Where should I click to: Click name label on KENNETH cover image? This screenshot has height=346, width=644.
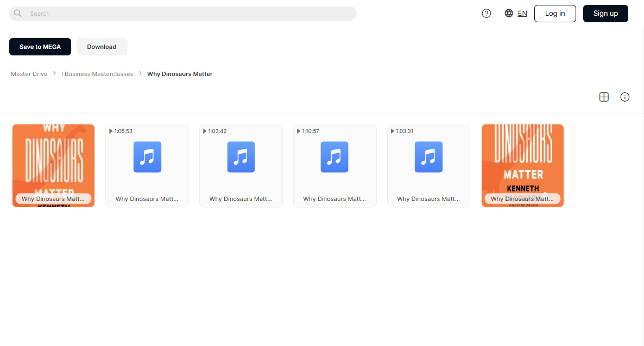point(522,199)
